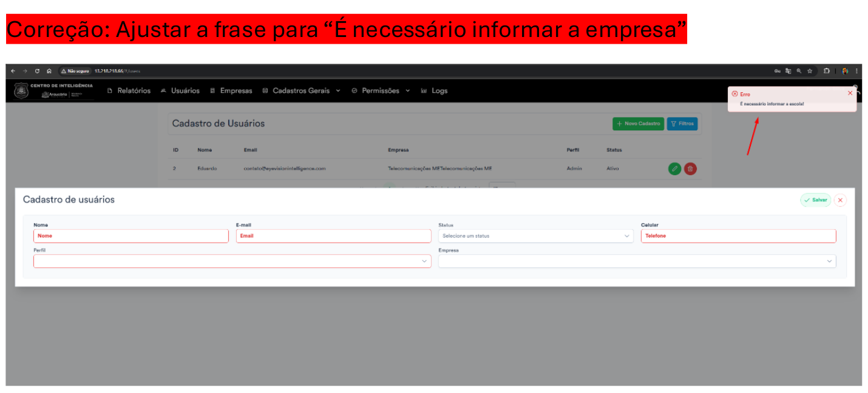
Task: Open the browser extensions puzzle icon
Action: (826, 71)
